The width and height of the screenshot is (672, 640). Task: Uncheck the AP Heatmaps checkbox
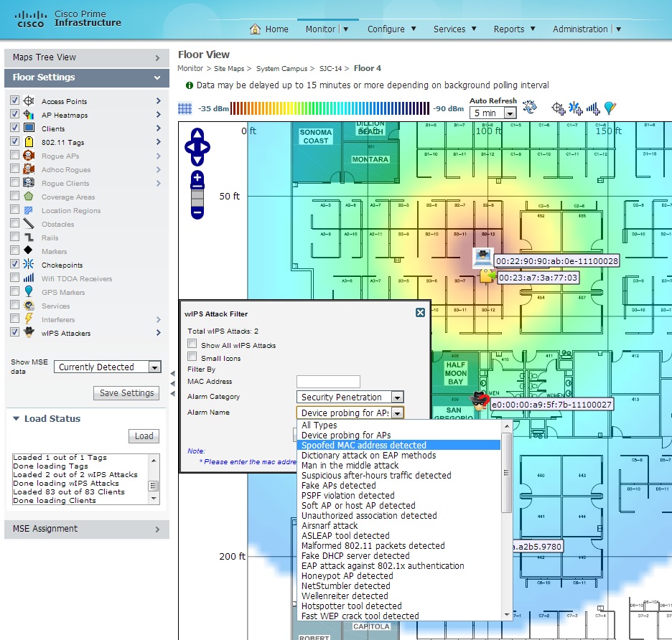click(14, 115)
